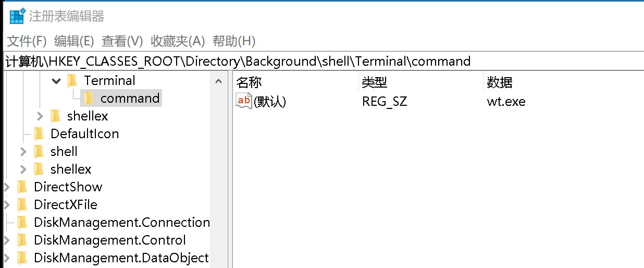Click the command folder icon

[x=89, y=98]
